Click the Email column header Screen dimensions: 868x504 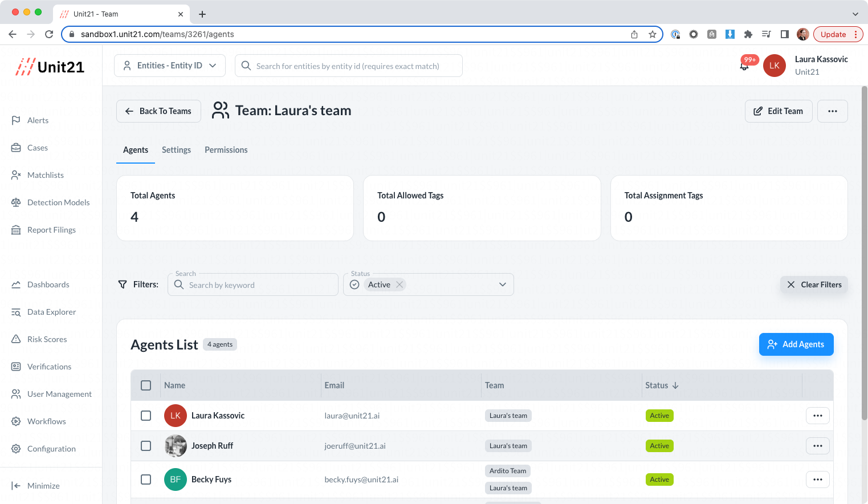point(335,385)
